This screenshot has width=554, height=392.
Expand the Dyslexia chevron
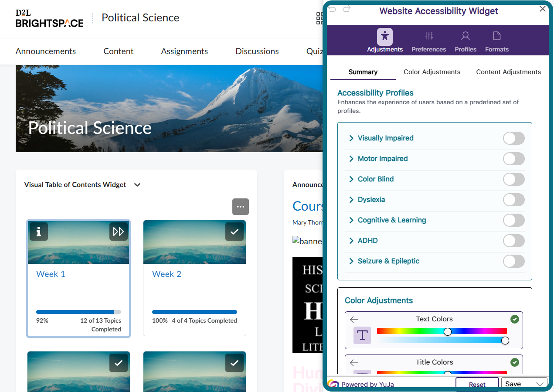351,200
